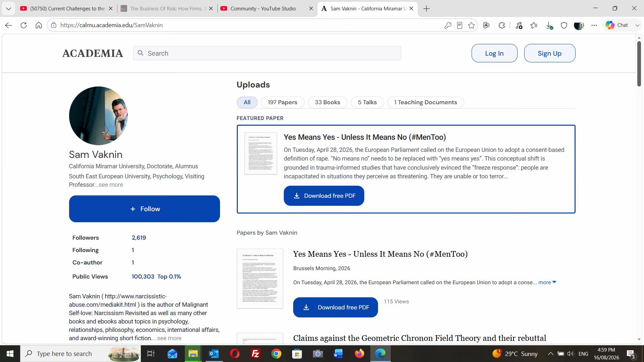This screenshot has height=362, width=644.
Task: Open Settings and more menu
Action: point(594,25)
